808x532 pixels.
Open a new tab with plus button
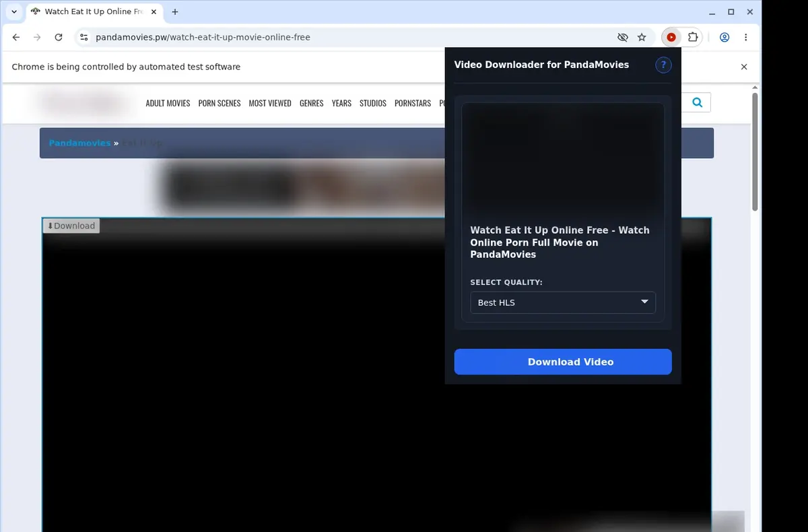[175, 12]
